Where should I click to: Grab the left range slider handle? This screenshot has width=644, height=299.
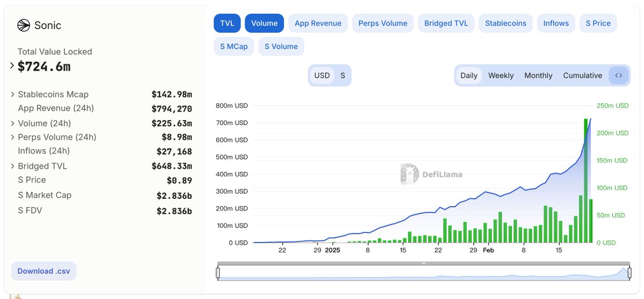[218, 273]
